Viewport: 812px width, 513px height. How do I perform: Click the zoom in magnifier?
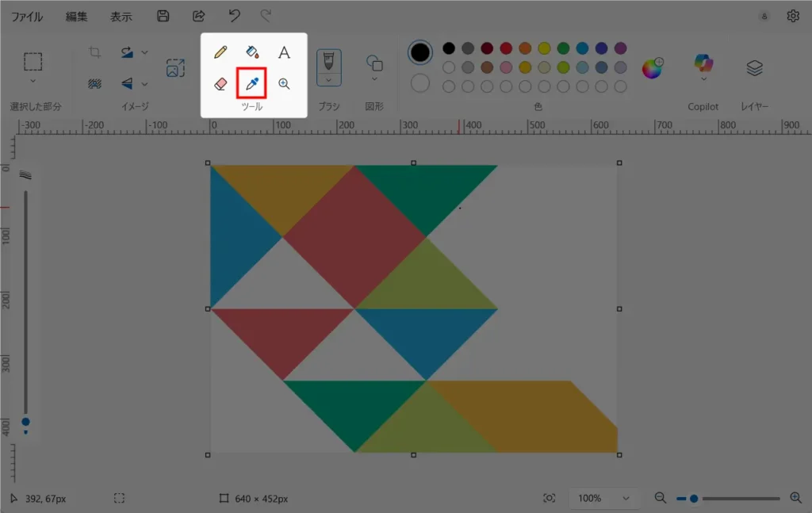coord(796,498)
